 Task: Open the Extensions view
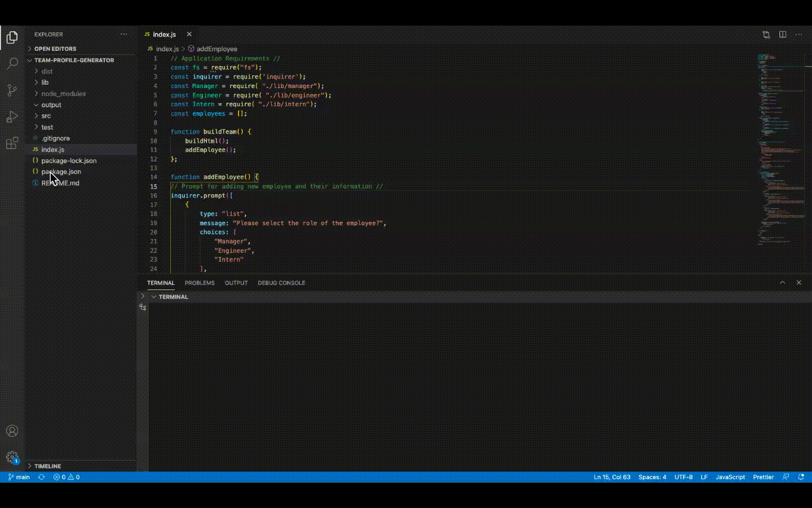click(x=12, y=143)
